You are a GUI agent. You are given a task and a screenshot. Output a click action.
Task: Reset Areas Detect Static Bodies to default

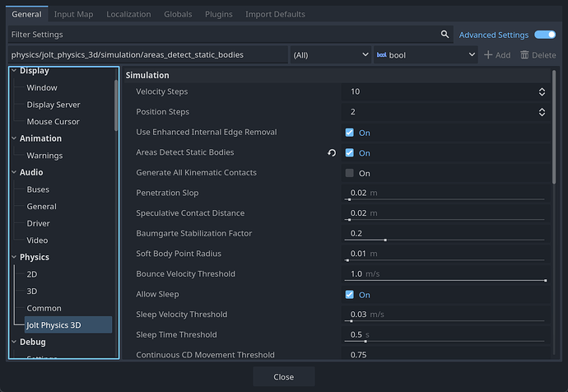point(332,153)
